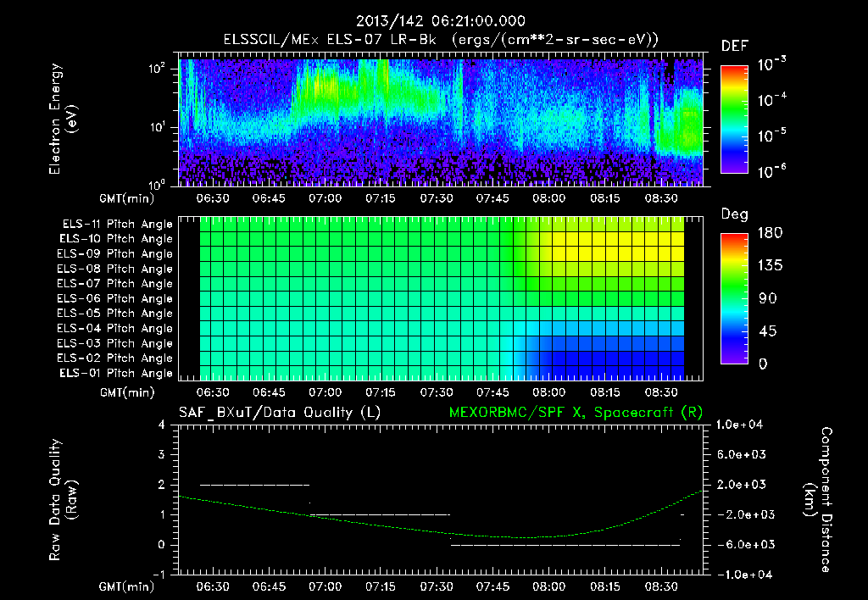Click the "10^0" electron energy tick label
Viewport: 868px width, 600px height.
157,184
